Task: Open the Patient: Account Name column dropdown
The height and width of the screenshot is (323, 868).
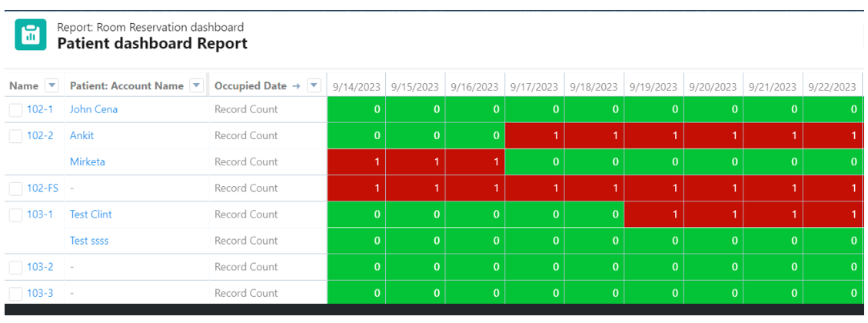Action: coord(196,85)
